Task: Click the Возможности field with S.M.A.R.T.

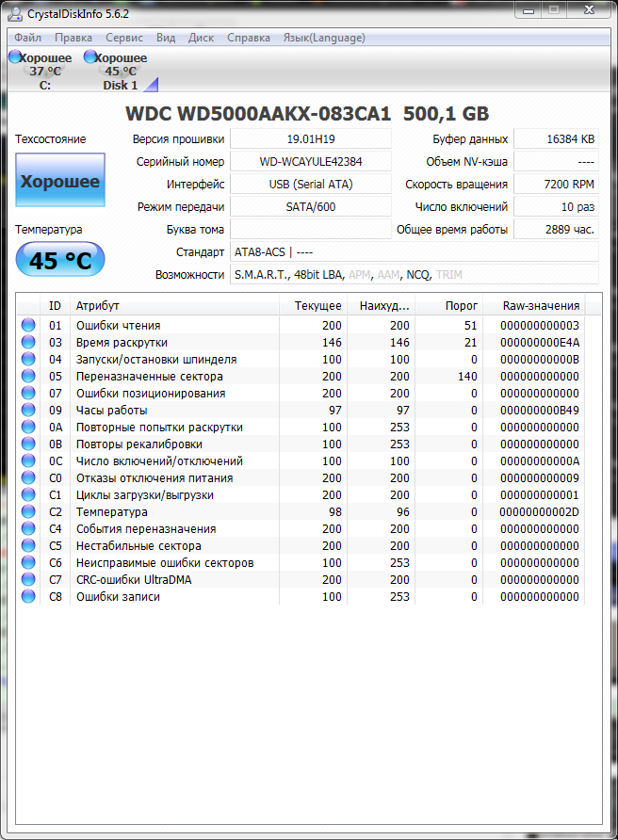Action: point(415,274)
